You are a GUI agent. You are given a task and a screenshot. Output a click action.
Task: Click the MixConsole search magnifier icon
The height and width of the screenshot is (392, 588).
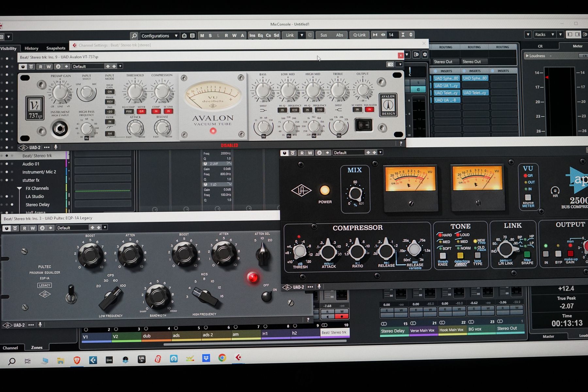134,36
